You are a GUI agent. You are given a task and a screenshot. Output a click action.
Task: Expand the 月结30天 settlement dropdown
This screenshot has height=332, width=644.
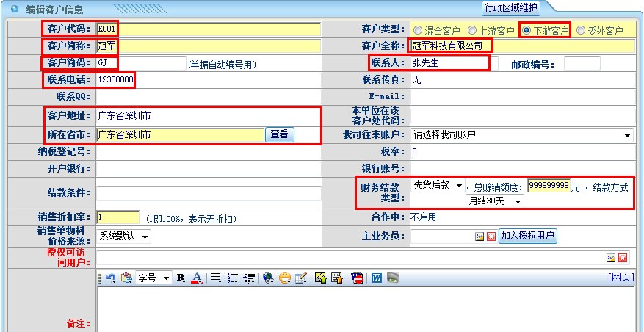click(495, 201)
